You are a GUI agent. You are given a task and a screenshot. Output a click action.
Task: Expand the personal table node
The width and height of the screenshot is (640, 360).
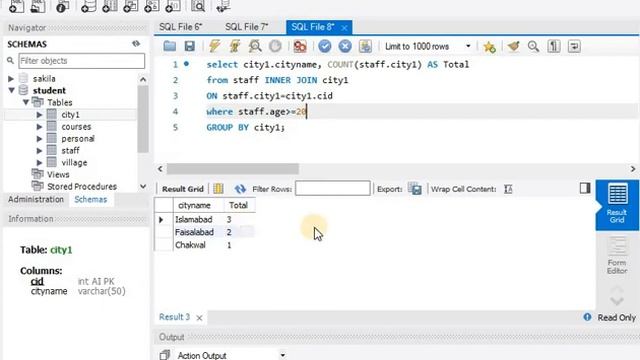tap(39, 139)
